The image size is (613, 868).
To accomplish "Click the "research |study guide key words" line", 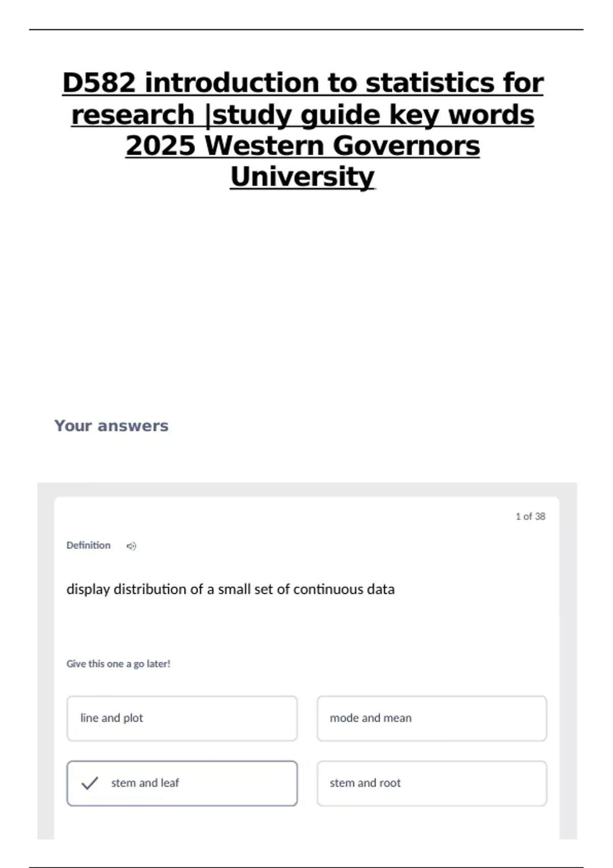I will (x=303, y=115).
